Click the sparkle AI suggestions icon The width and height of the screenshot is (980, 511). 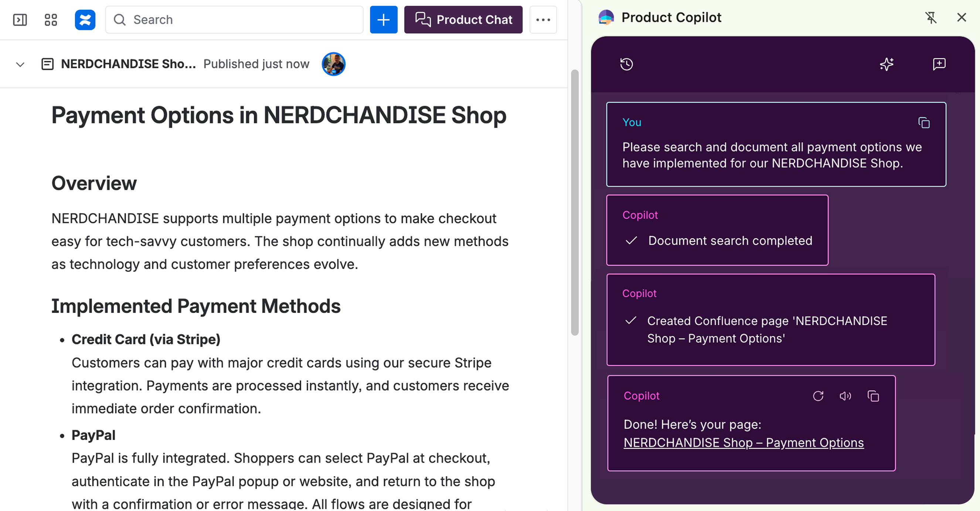point(887,64)
